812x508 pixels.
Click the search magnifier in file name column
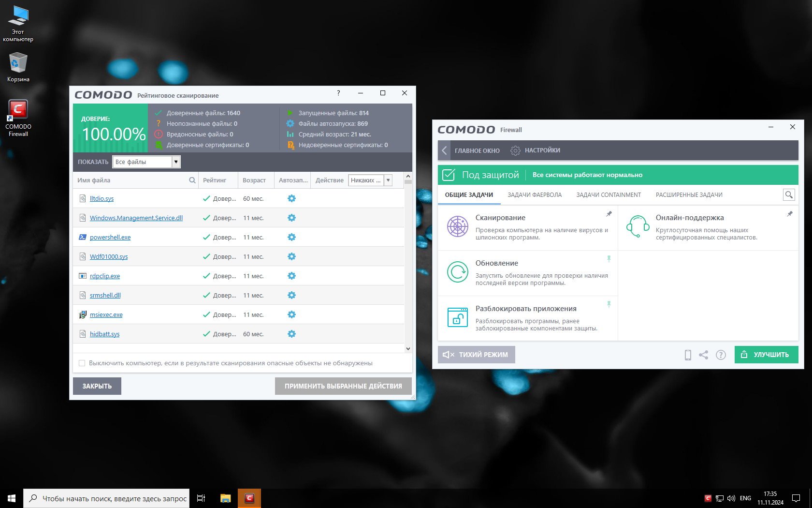tap(192, 180)
